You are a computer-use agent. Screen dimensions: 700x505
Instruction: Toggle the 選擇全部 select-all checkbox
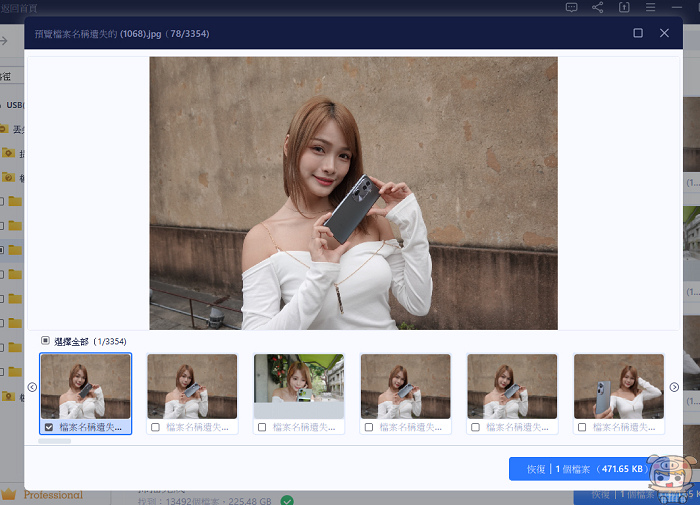tap(45, 341)
